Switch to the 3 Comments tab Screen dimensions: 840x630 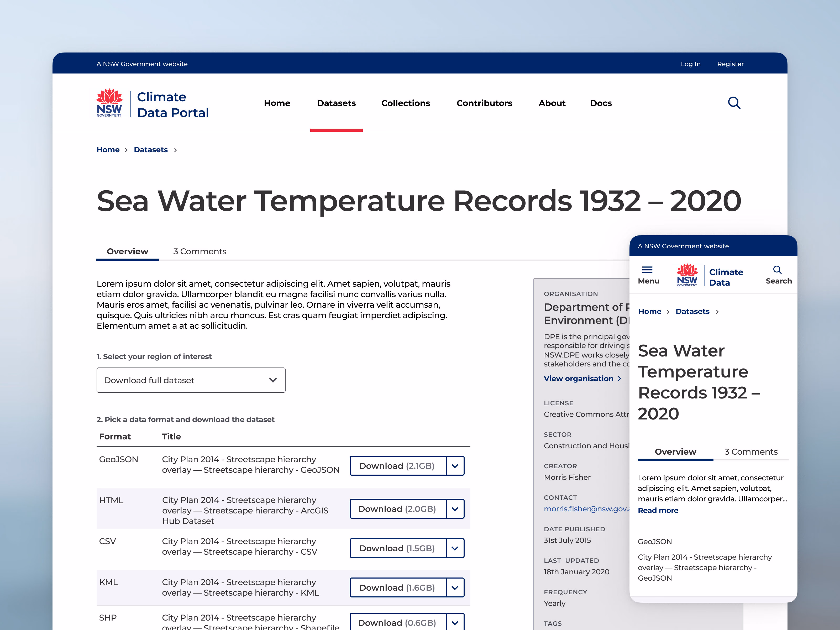(200, 251)
